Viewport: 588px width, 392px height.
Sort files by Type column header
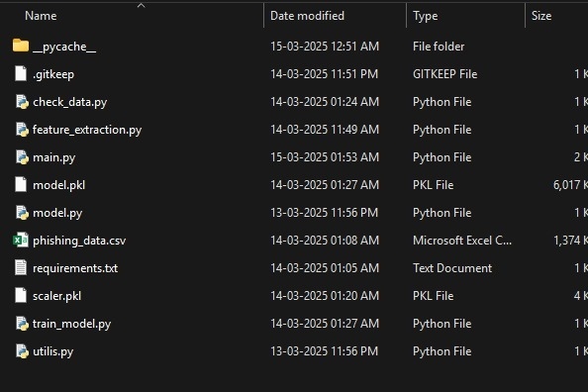point(426,16)
